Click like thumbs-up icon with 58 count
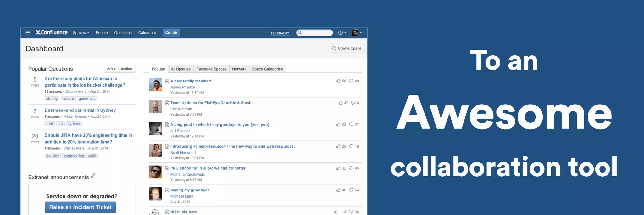644x215 pixels. (x=338, y=81)
